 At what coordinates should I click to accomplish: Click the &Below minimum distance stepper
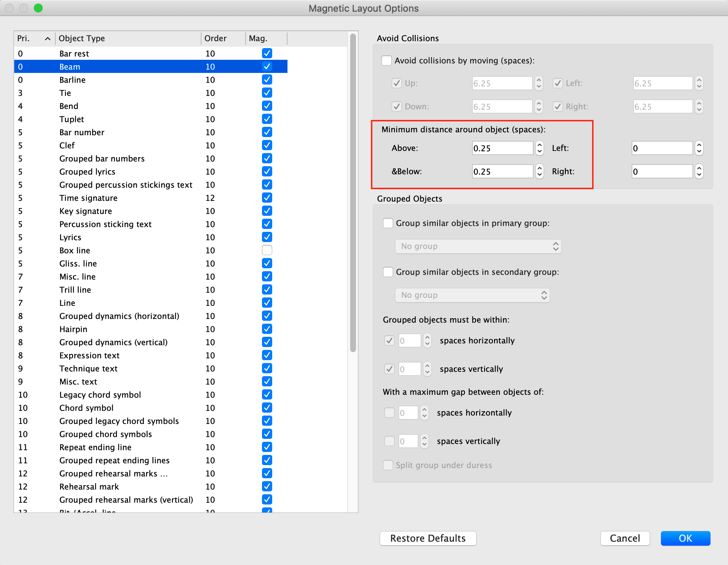click(x=540, y=171)
